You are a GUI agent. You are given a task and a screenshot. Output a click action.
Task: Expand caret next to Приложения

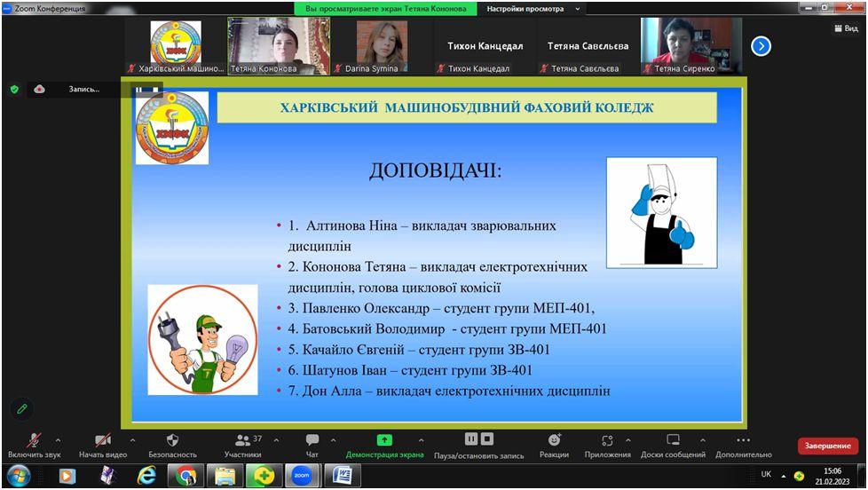pyautogui.click(x=628, y=440)
